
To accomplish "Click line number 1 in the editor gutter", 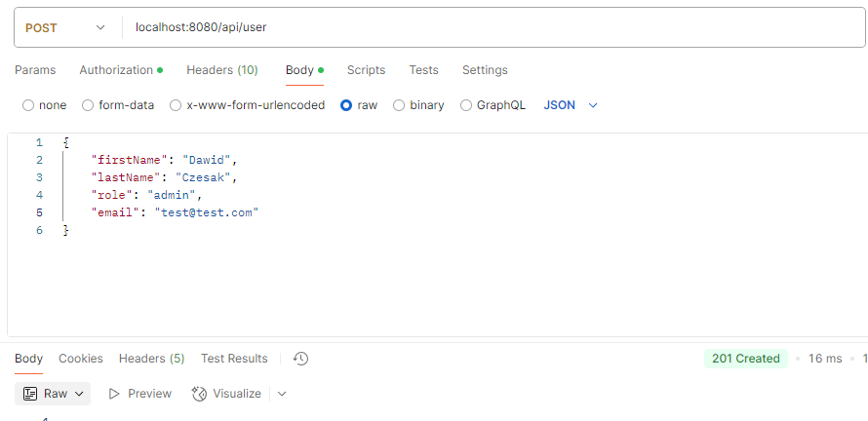I will click(39, 142).
